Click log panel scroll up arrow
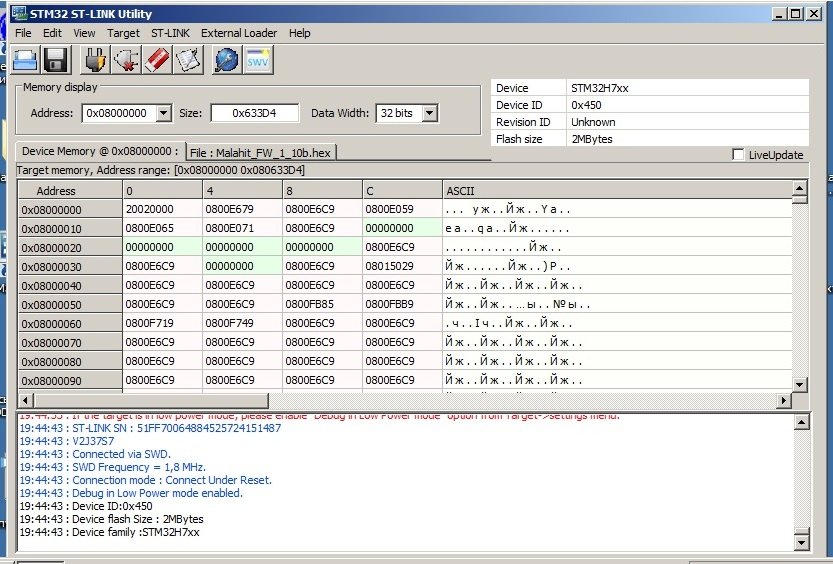 pos(802,422)
